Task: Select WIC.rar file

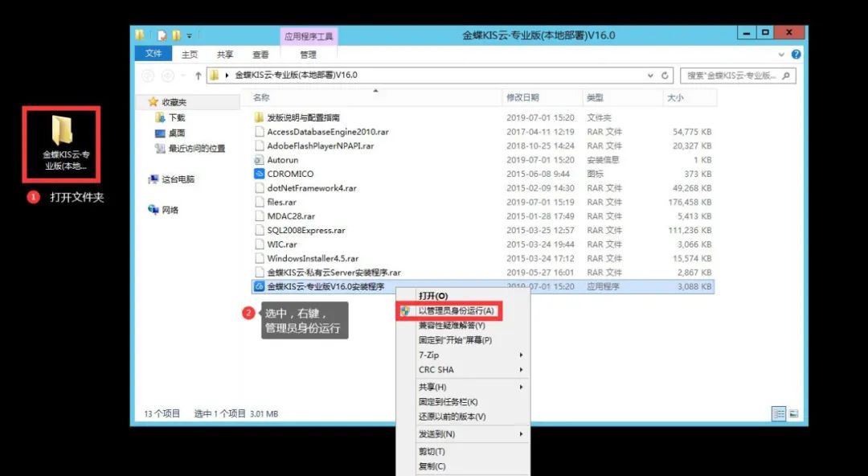Action: pos(282,244)
